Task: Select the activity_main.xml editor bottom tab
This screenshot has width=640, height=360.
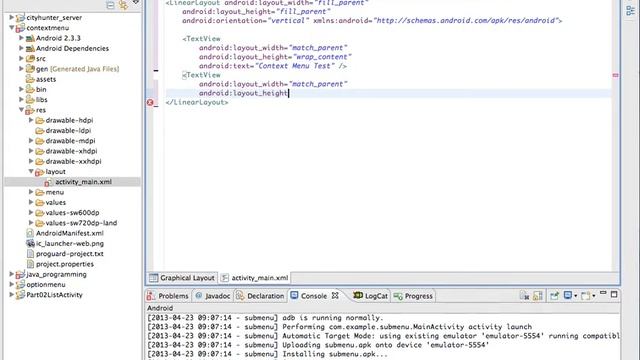Action: point(255,278)
